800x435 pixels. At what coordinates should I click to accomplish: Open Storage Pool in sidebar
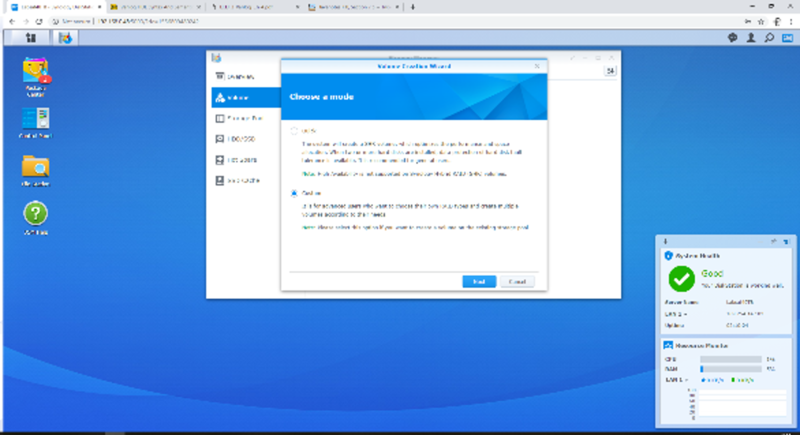click(246, 118)
